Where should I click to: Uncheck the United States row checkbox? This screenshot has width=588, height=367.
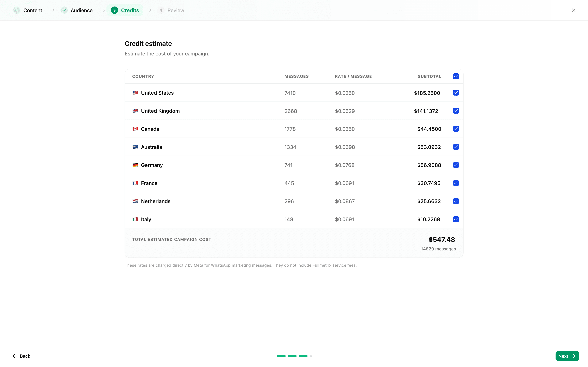click(456, 93)
